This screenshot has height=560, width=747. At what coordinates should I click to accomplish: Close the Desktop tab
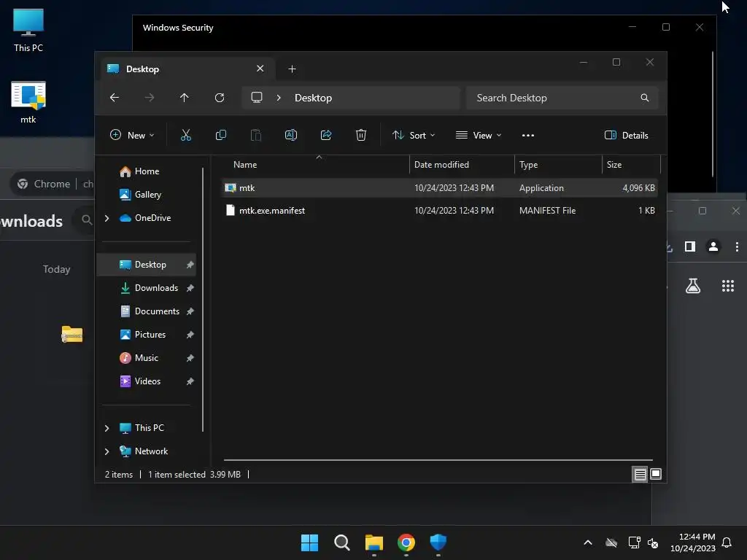[x=260, y=69]
